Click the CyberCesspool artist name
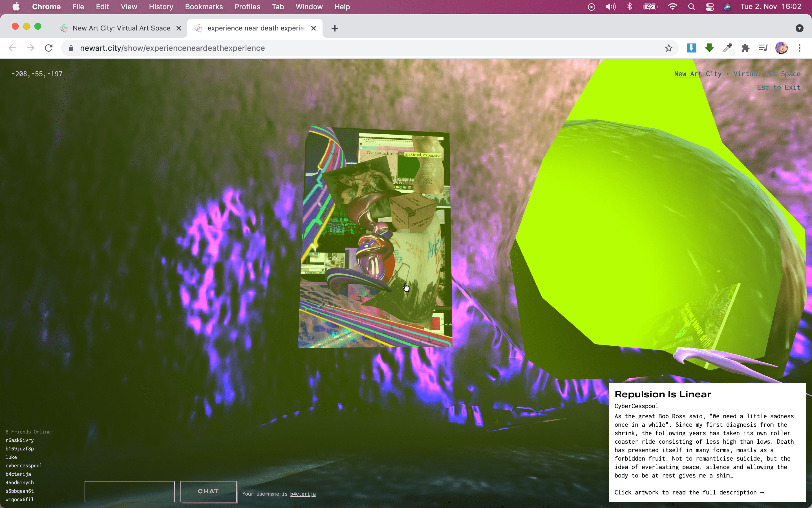The width and height of the screenshot is (812, 508). click(636, 406)
